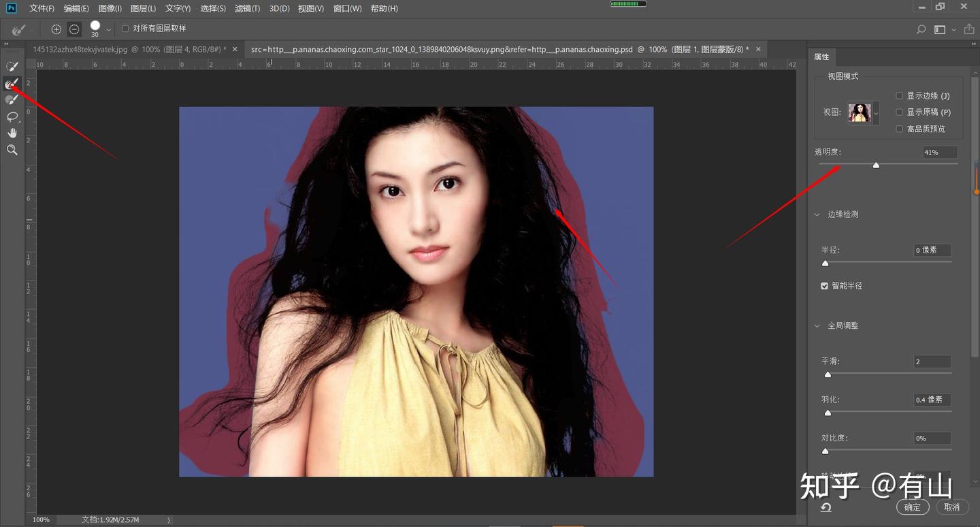Click the radius slider handle
The height and width of the screenshot is (527, 980).
click(x=825, y=263)
